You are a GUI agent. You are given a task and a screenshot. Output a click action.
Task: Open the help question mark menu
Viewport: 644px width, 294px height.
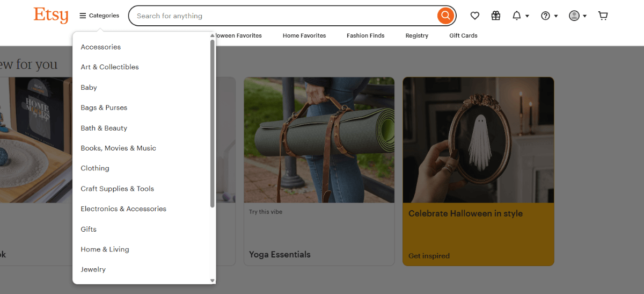tap(550, 16)
